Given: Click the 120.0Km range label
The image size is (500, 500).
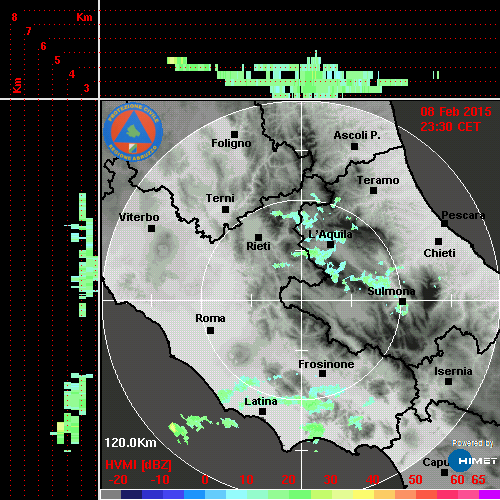Looking at the screenshot, I should click(130, 443).
